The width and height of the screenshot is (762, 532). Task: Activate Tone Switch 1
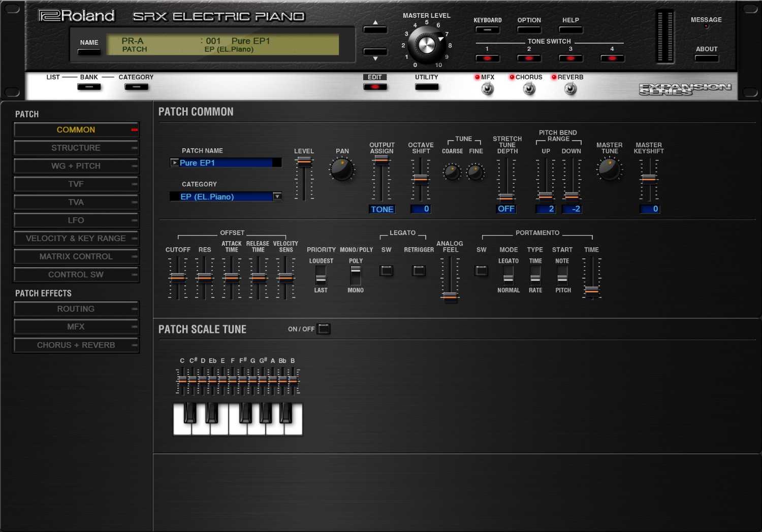[487, 58]
